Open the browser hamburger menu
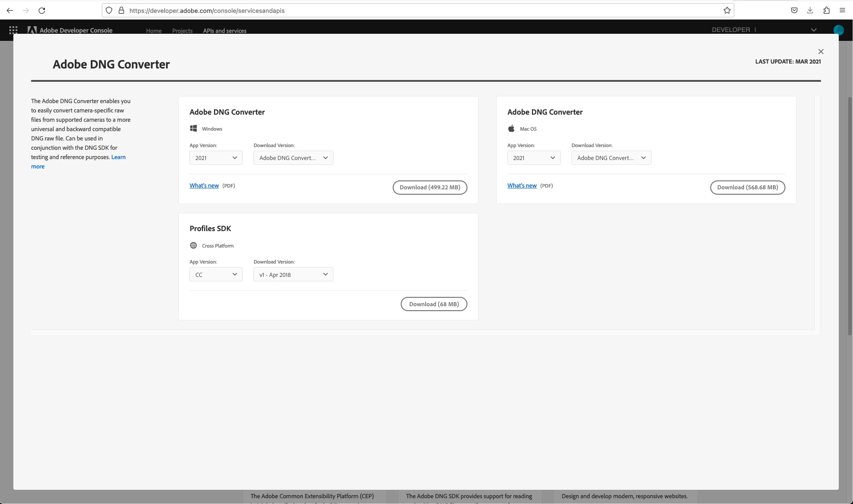This screenshot has width=853, height=504. (842, 10)
